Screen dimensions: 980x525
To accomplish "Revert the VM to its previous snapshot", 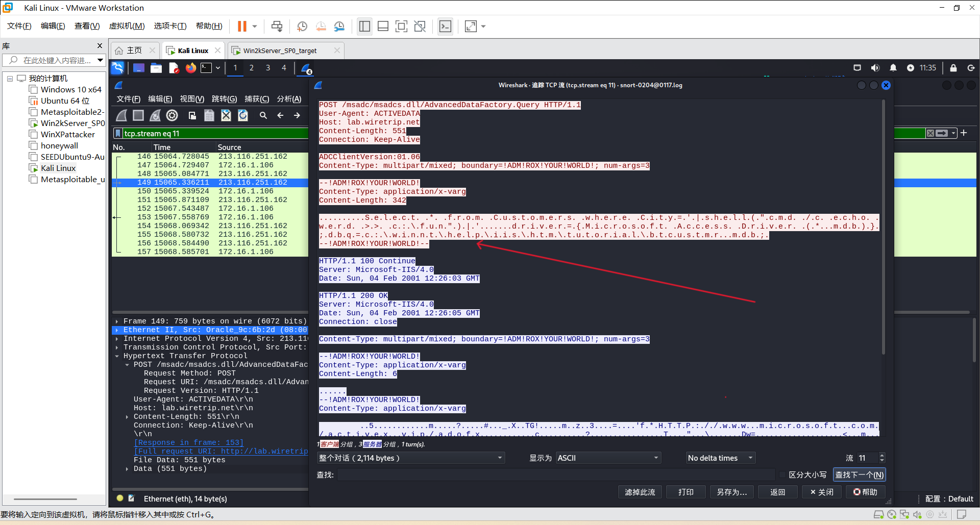I will pos(321,26).
